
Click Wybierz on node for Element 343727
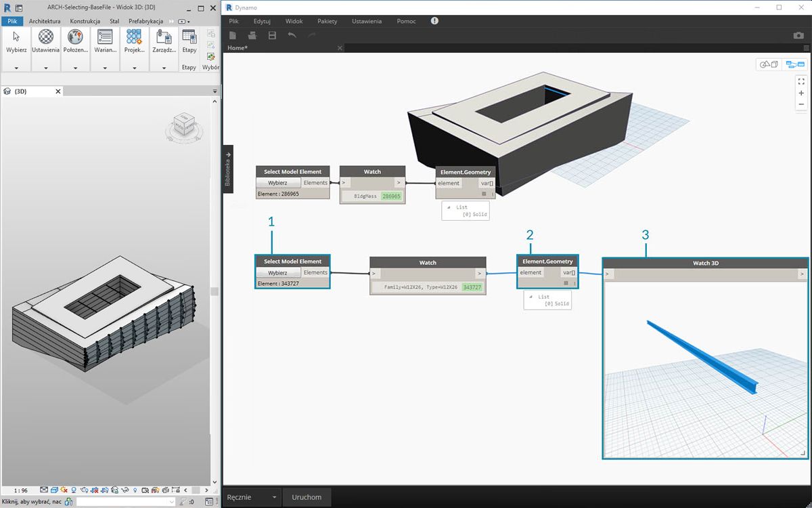tap(278, 272)
